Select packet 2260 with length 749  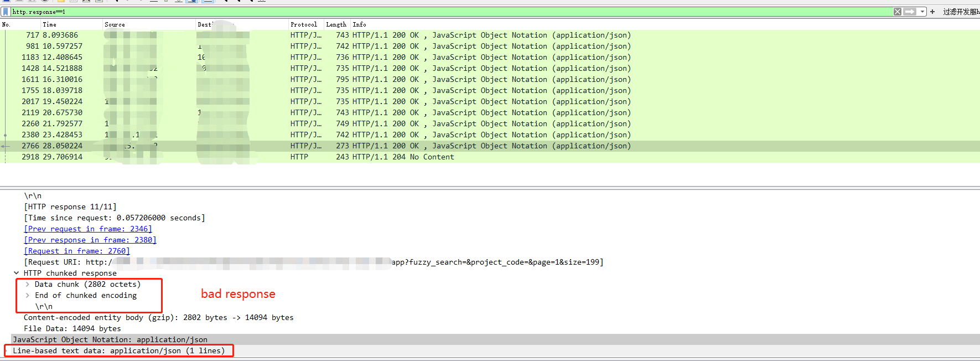pos(490,124)
